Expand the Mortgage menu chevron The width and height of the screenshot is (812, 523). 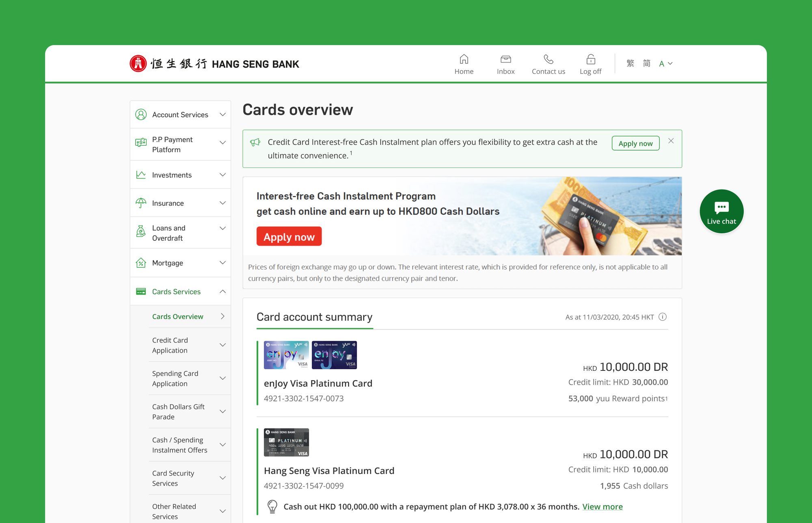point(222,263)
